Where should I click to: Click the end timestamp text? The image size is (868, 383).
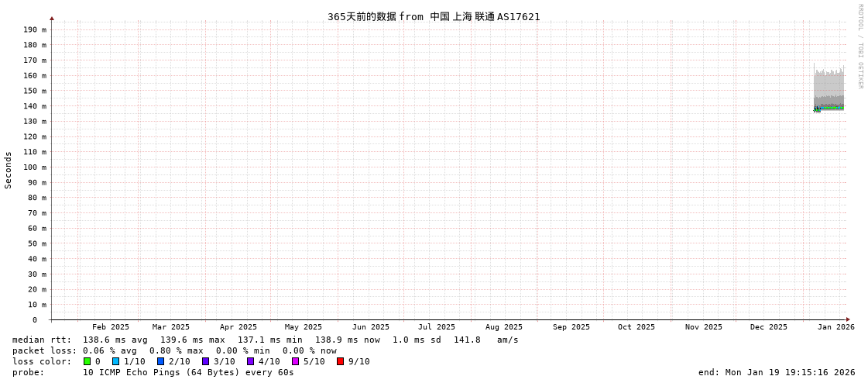(777, 372)
